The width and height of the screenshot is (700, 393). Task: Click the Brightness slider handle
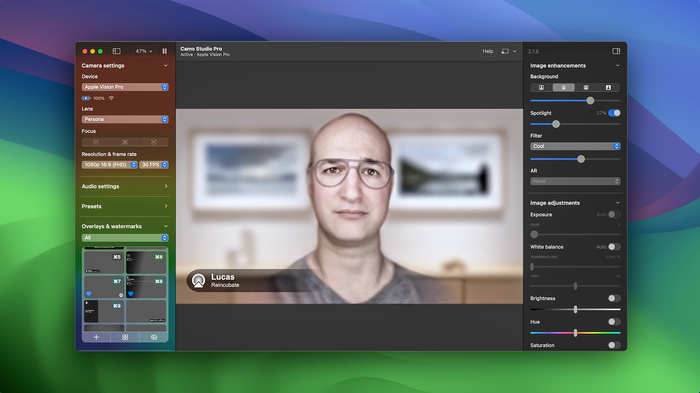pos(575,309)
